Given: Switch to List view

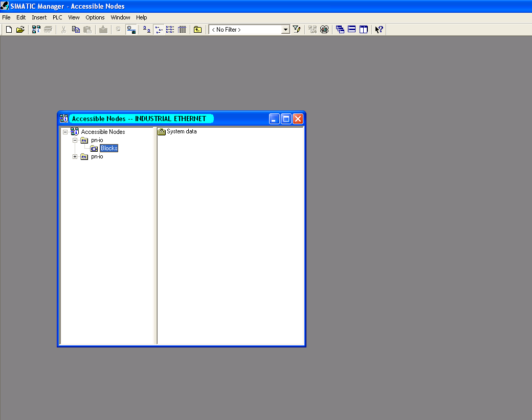Looking at the screenshot, I should pyautogui.click(x=170, y=30).
